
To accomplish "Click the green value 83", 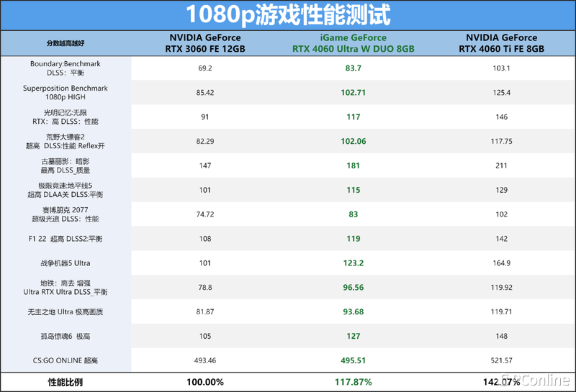I will [353, 214].
